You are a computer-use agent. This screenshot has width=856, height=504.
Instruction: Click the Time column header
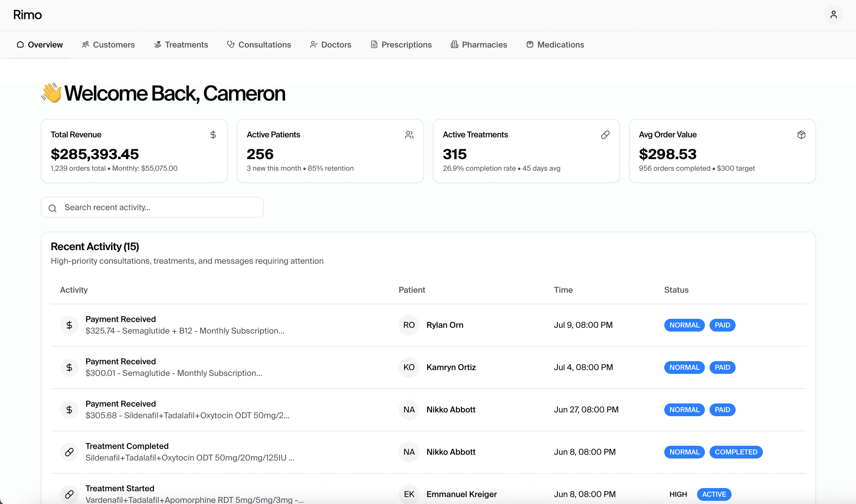[x=563, y=290]
